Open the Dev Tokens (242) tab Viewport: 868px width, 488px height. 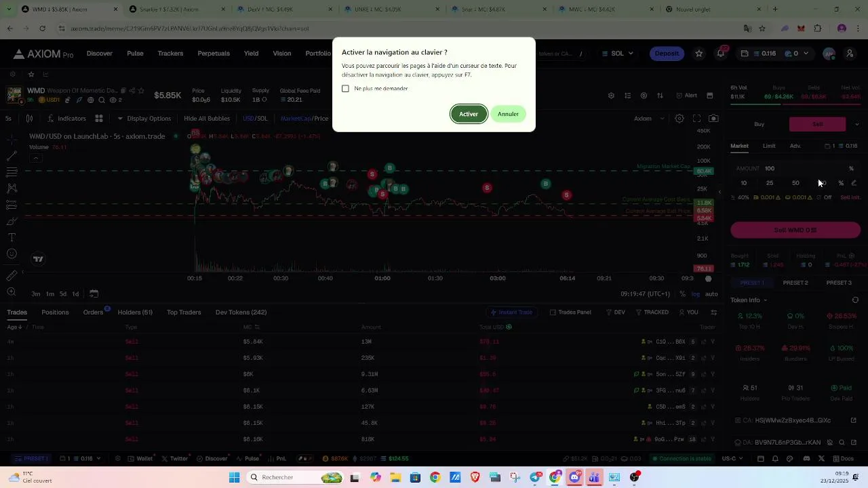241,312
